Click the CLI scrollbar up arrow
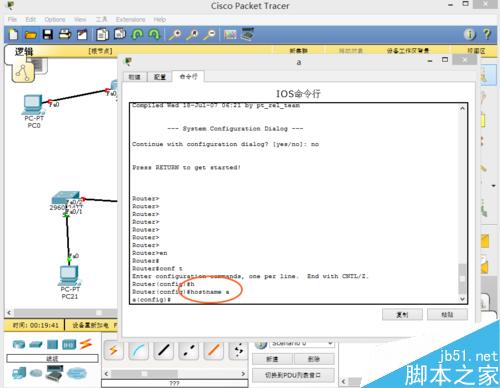This screenshot has width=500, height=388. tap(462, 108)
